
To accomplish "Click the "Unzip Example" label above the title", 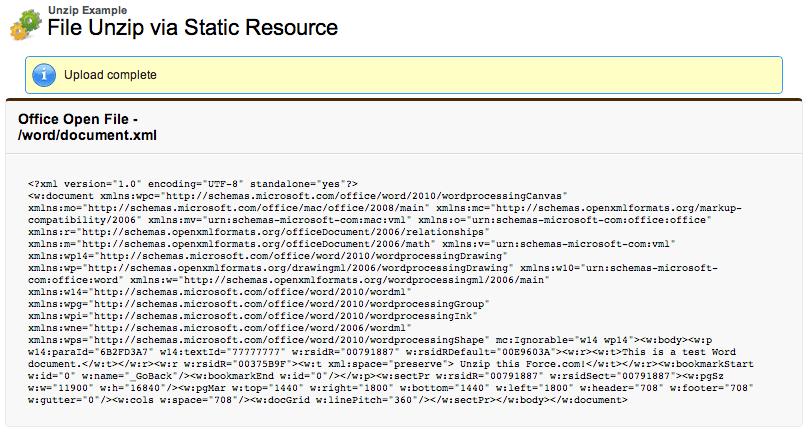I will [87, 9].
